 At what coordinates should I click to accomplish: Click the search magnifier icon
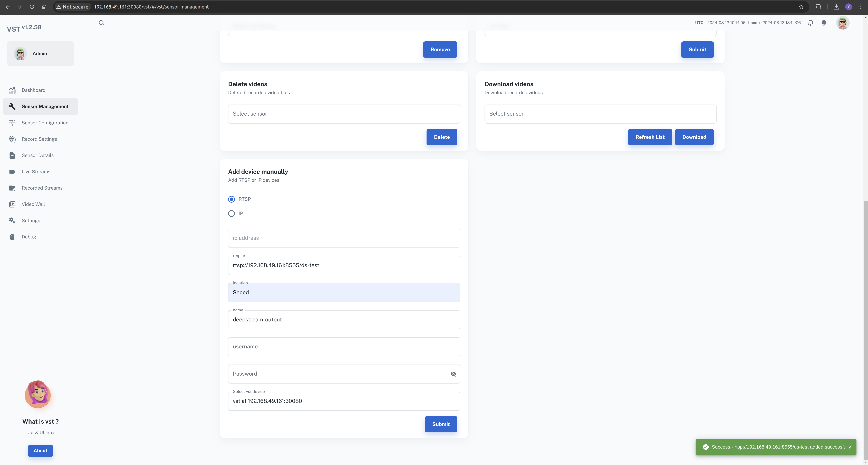[x=101, y=23]
